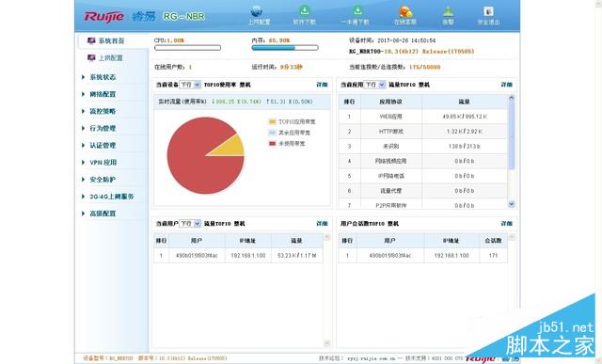Click scroll-down arrow of application traffic table

(x=512, y=204)
